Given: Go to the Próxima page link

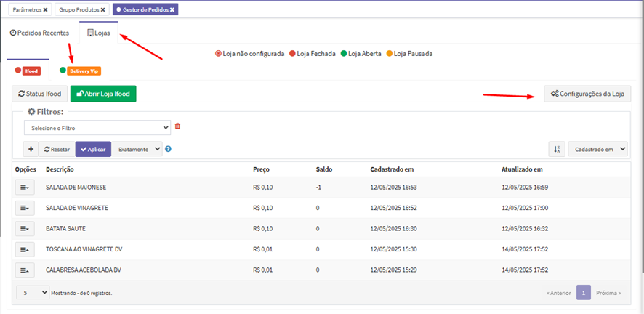Looking at the screenshot, I should (608, 293).
